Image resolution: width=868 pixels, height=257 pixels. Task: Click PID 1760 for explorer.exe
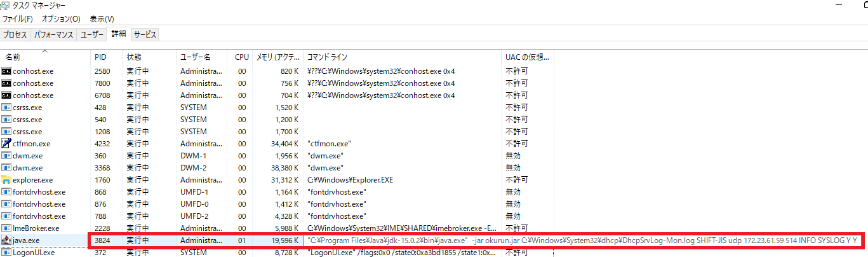tap(102, 180)
